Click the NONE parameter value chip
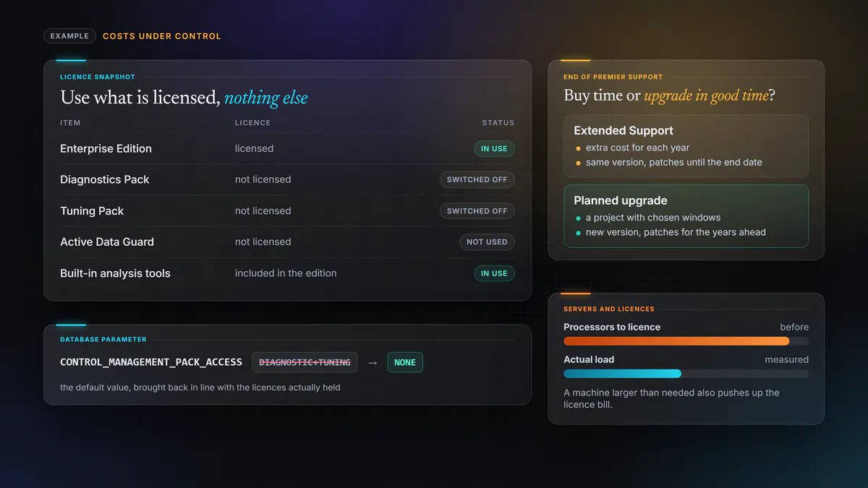The height and width of the screenshot is (488, 868). [x=405, y=362]
